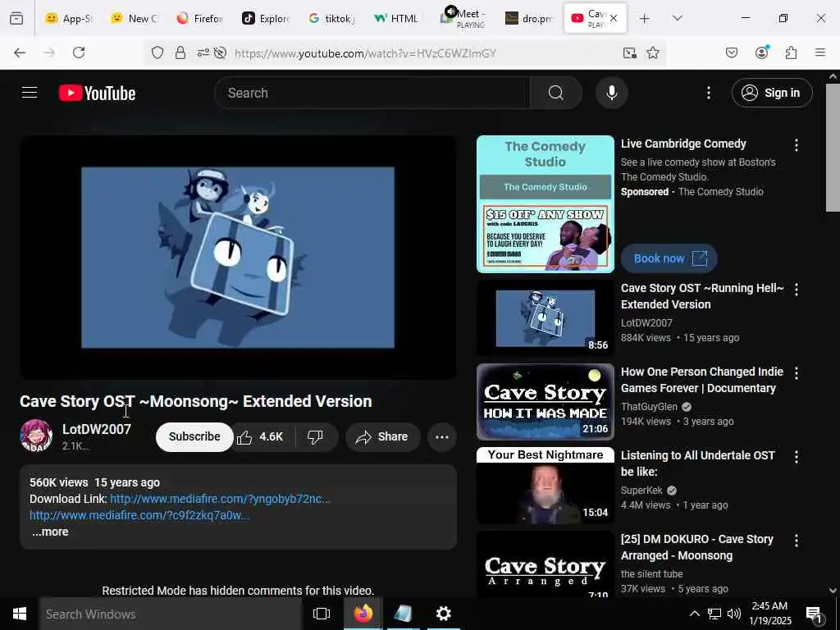Open options for Undertale OST video
Viewport: 840px width, 630px height.
coord(796,456)
